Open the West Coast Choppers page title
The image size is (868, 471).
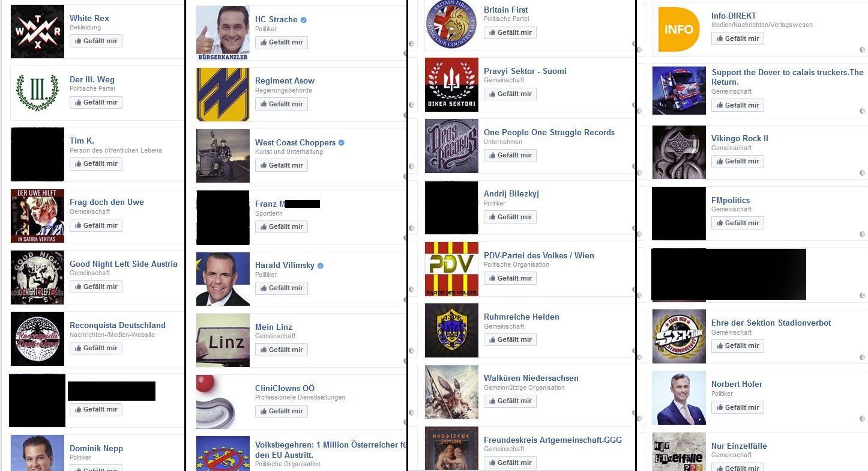[295, 142]
